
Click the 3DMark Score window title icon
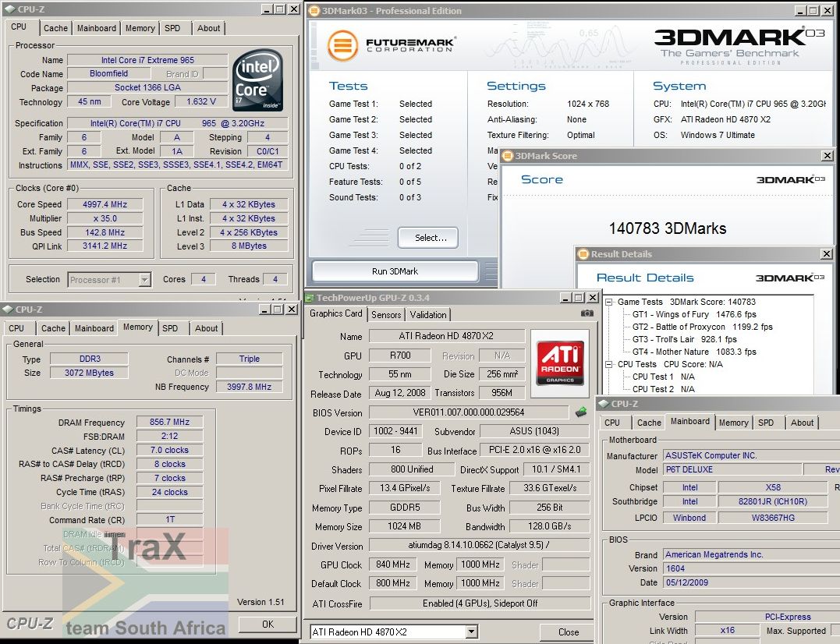tap(507, 156)
